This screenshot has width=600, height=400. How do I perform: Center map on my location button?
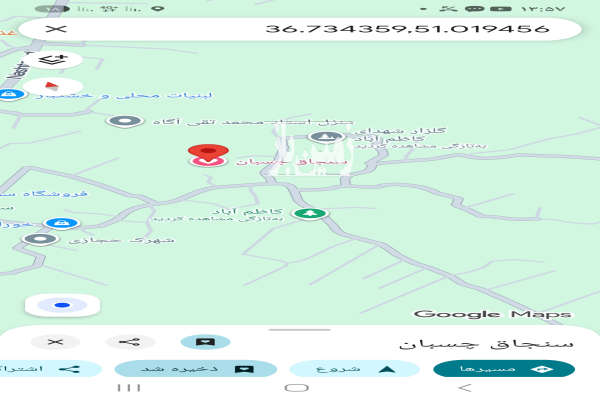62,305
